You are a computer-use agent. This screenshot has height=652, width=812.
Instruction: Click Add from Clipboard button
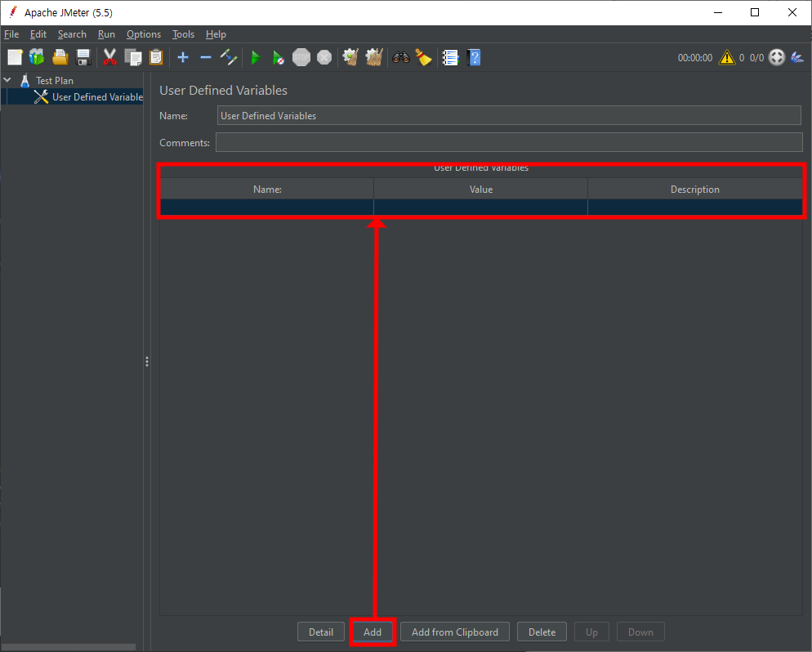(x=455, y=632)
